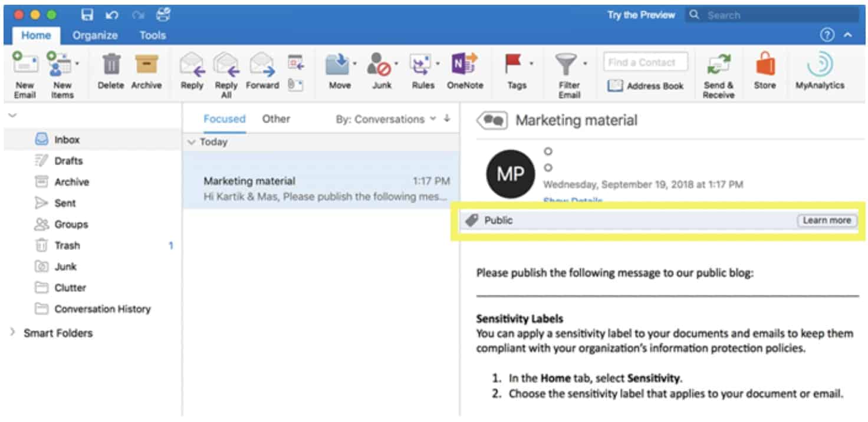Select the Other inbox tab
Viewport: 868px width, 422px height.
coord(276,118)
